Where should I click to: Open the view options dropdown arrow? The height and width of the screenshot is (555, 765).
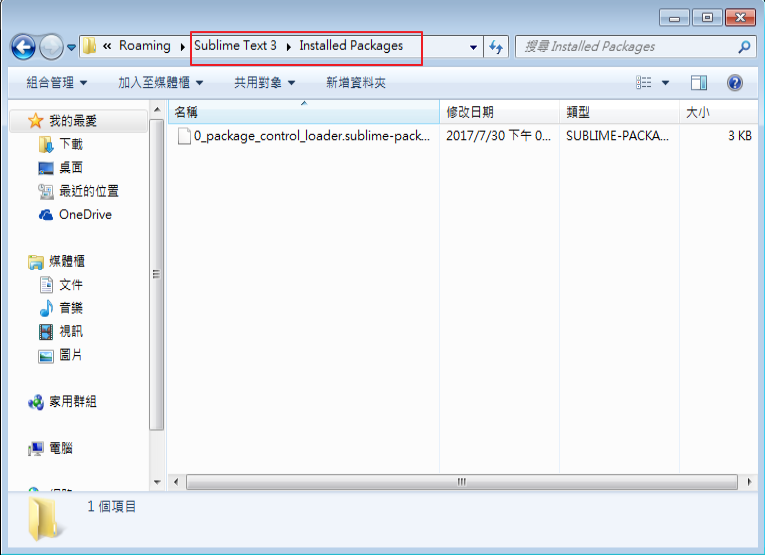(665, 82)
